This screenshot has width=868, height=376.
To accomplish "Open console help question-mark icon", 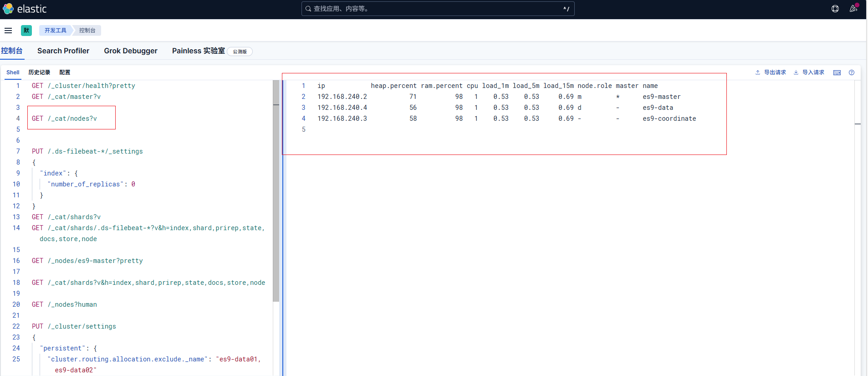I will (852, 72).
